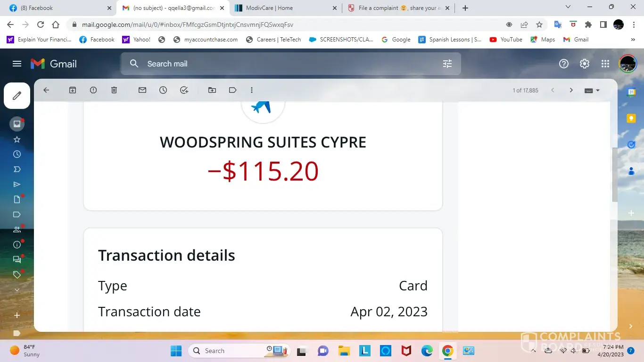Toggle the Gmail main menu hamburger
Image resolution: width=644 pixels, height=362 pixels.
(17, 64)
